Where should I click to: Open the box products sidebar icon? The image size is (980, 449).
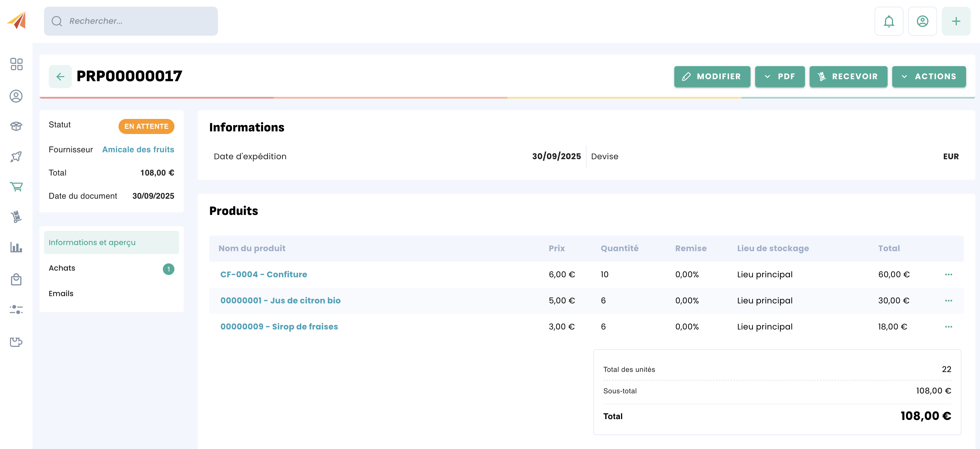pos(16,126)
